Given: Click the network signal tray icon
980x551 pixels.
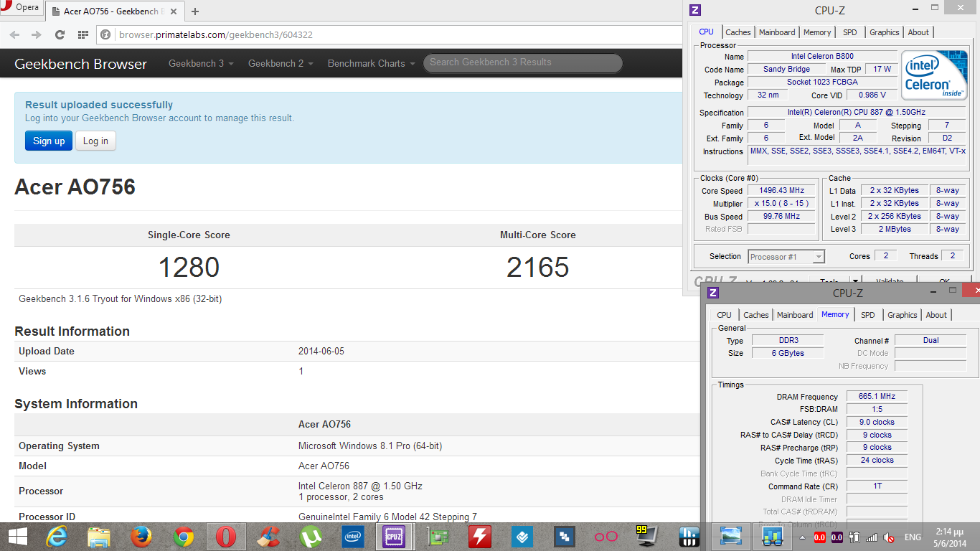Looking at the screenshot, I should [x=872, y=537].
